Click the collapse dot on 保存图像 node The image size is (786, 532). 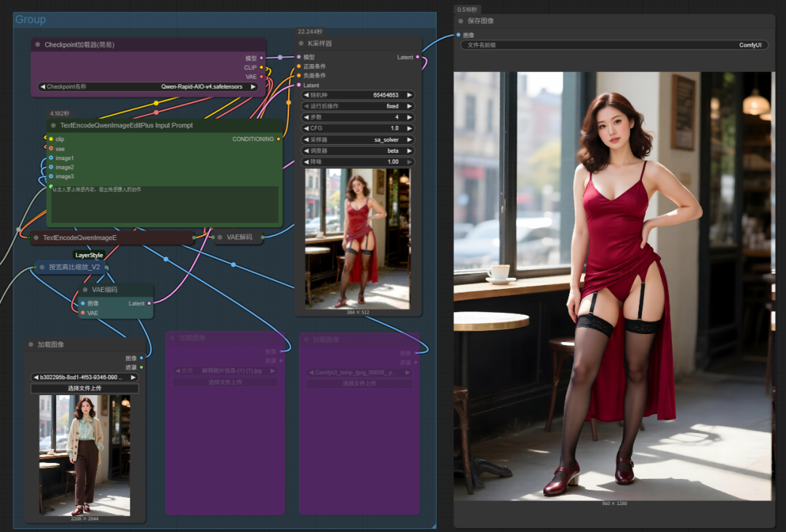pyautogui.click(x=461, y=21)
